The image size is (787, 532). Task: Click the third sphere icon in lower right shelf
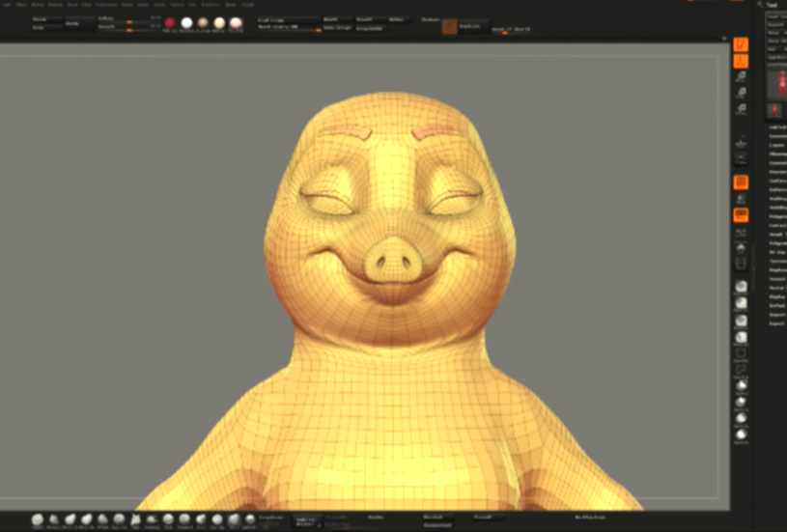pyautogui.click(x=741, y=321)
